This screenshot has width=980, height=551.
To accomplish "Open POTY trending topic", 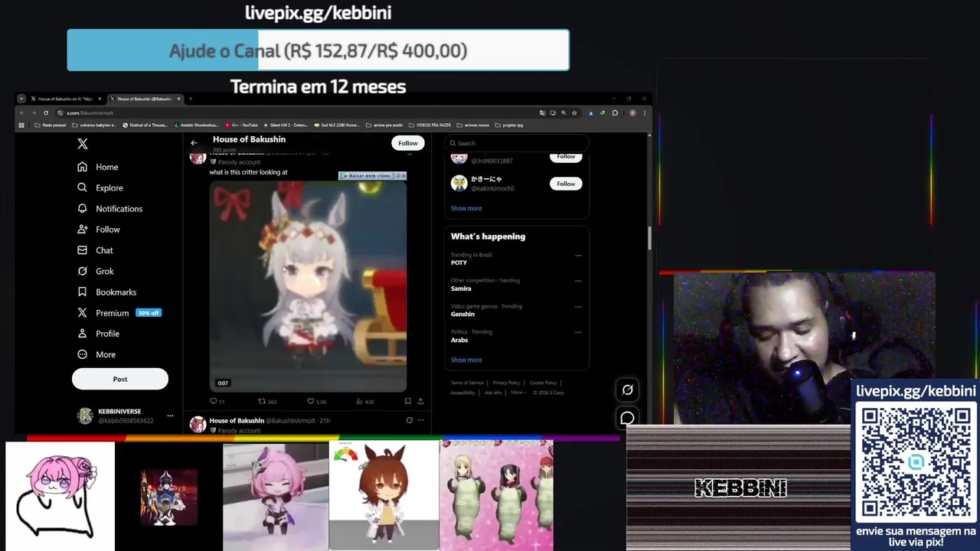I will coord(459,262).
